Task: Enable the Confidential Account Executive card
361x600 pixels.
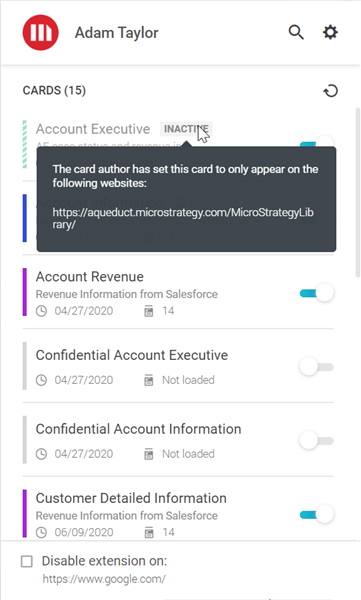Action: tap(317, 367)
